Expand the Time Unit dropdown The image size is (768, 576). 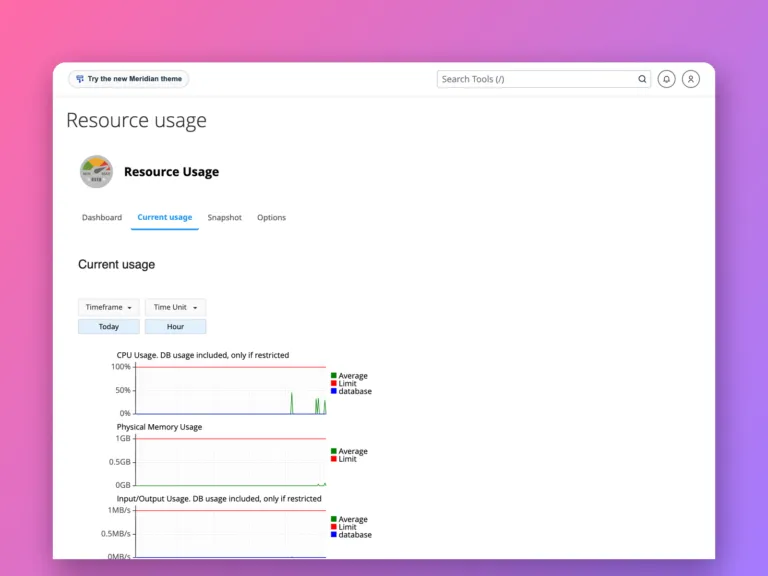(175, 307)
